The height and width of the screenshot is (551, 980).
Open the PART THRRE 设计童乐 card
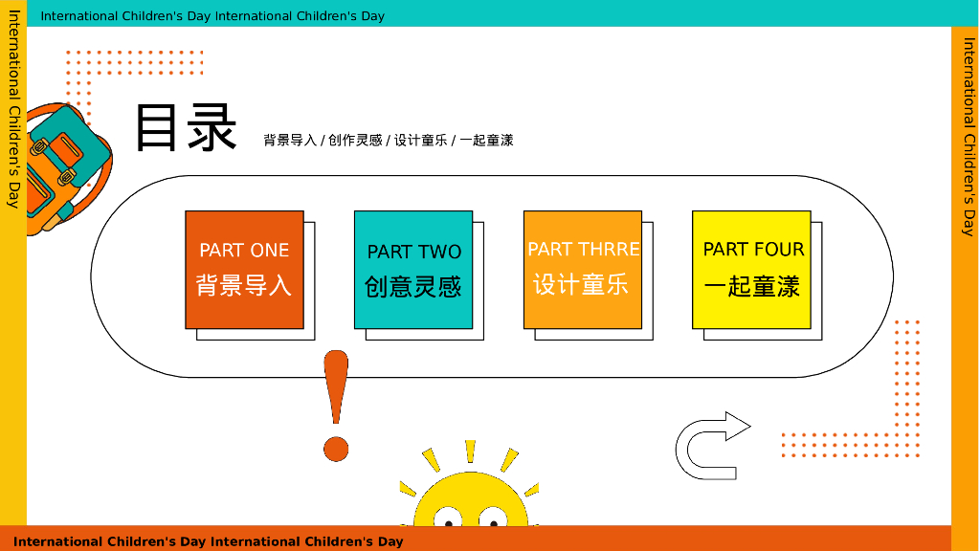coord(583,270)
